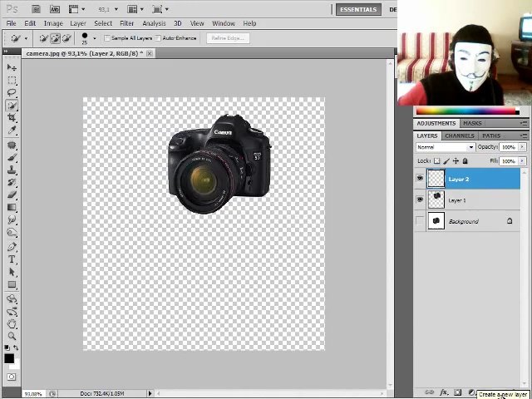Select the Zoom tool
Screen dimensions: 532x399
(x=12, y=336)
